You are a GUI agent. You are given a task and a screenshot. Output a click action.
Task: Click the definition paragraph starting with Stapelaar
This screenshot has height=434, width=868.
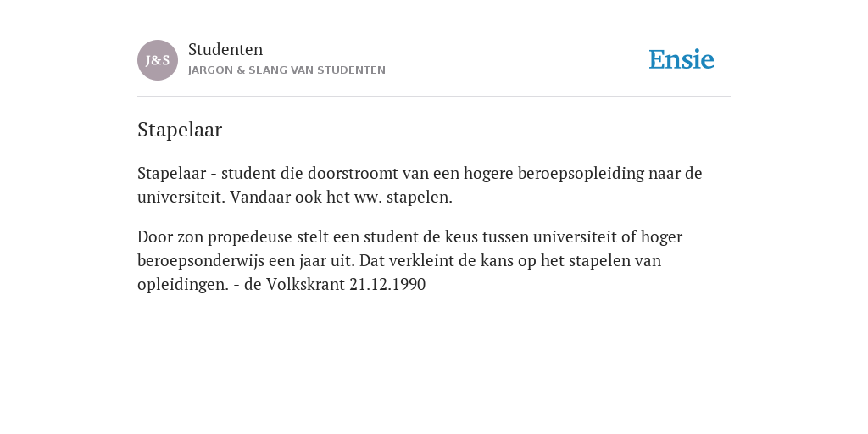coord(420,185)
